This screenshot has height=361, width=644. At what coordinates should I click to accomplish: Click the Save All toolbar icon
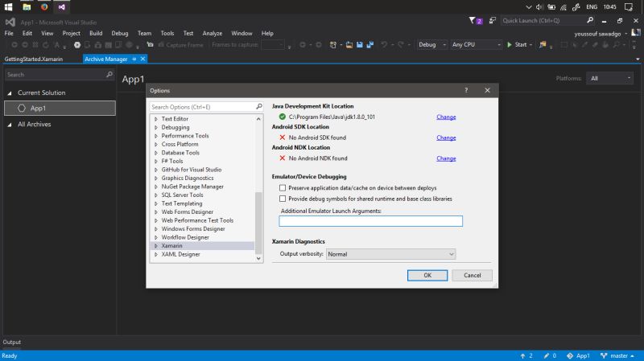(370, 45)
